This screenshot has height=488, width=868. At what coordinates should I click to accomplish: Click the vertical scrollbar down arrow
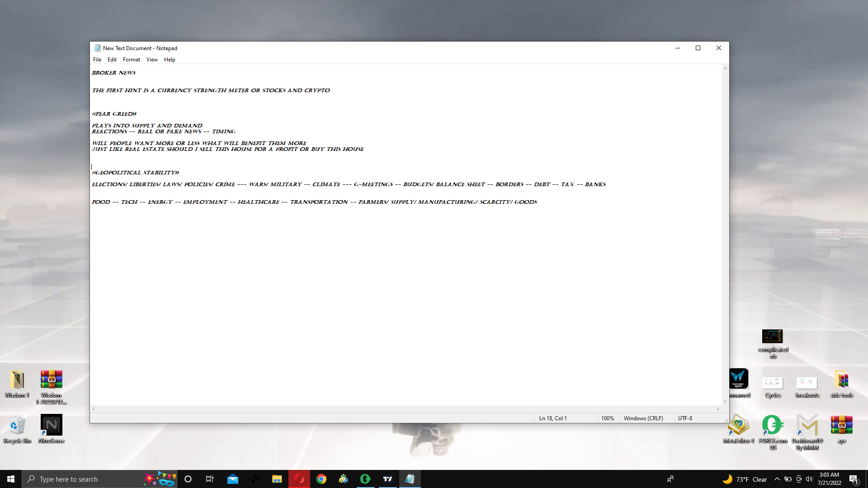[x=725, y=401]
